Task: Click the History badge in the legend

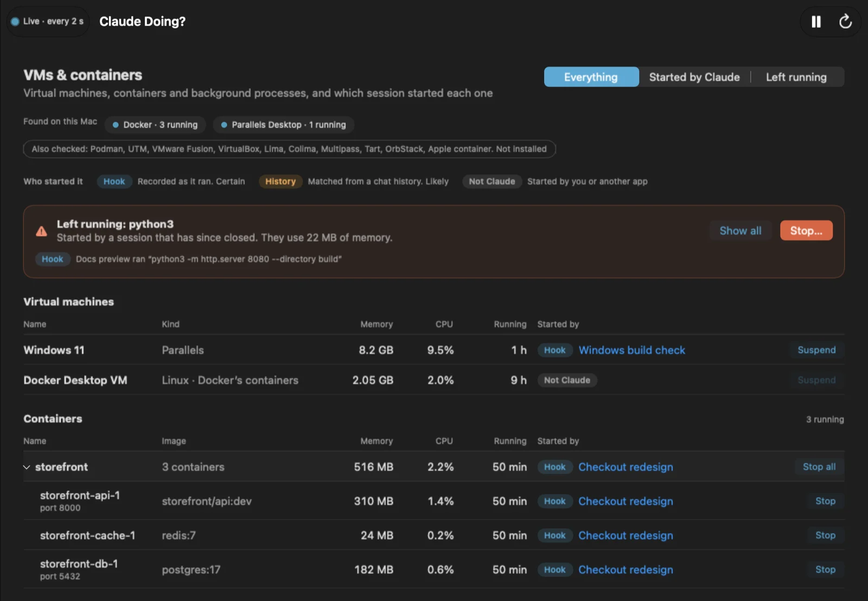Action: tap(280, 181)
